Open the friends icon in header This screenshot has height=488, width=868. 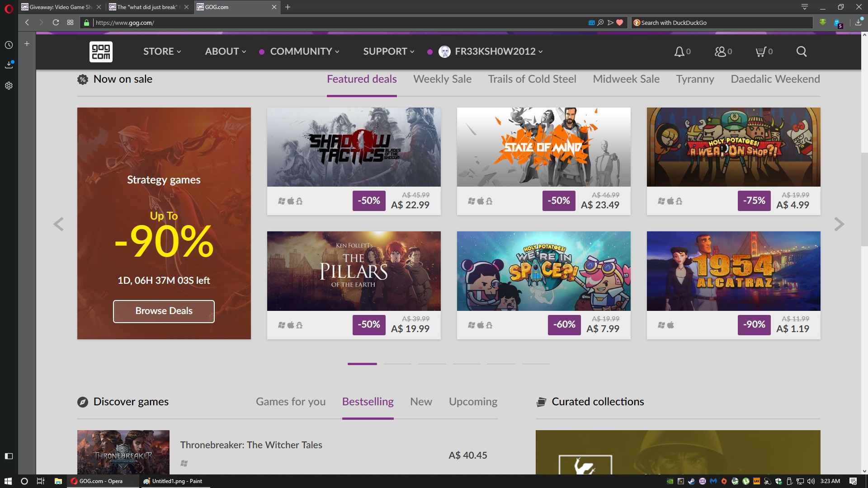click(720, 52)
